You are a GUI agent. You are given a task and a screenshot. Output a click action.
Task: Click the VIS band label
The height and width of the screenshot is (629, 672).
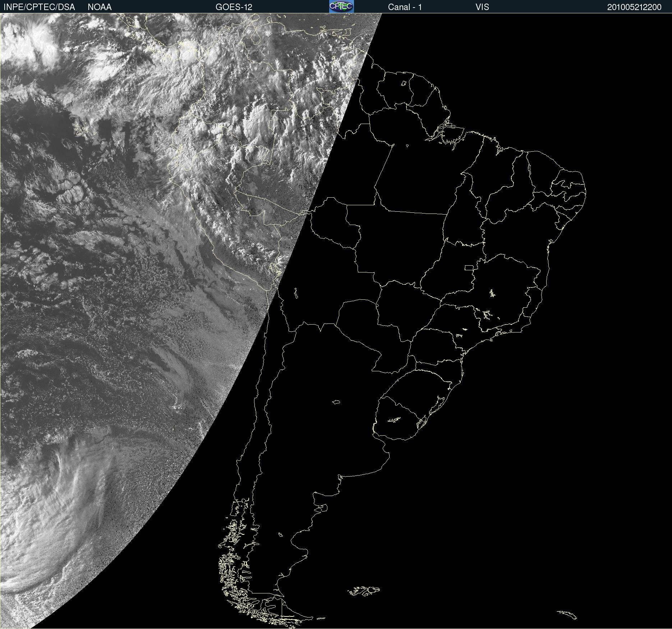[x=482, y=7]
